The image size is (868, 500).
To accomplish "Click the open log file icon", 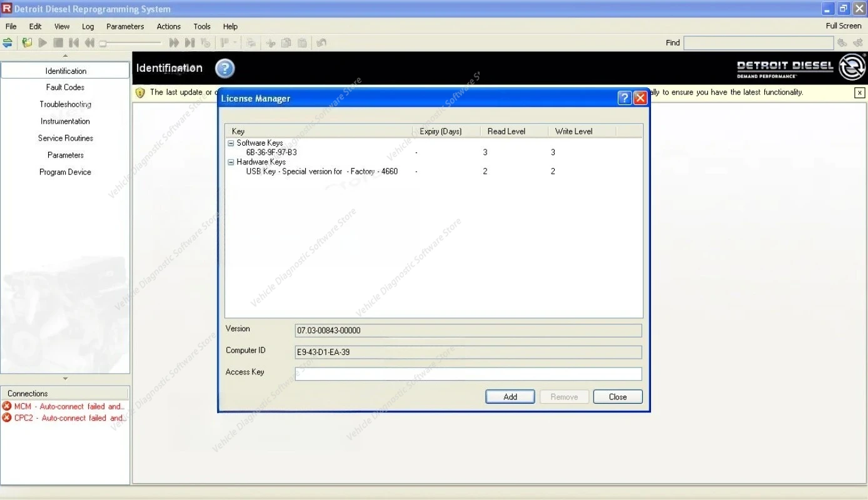I will pos(27,42).
